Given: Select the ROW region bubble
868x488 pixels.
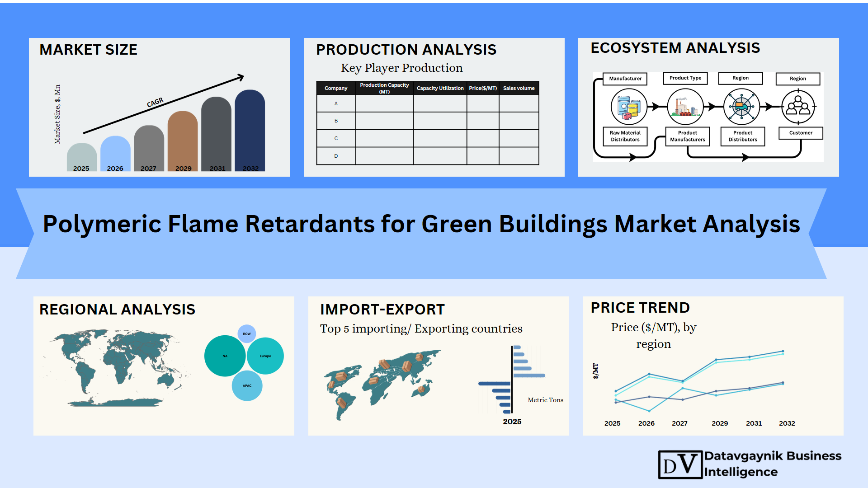Looking at the screenshot, I should pyautogui.click(x=246, y=334).
